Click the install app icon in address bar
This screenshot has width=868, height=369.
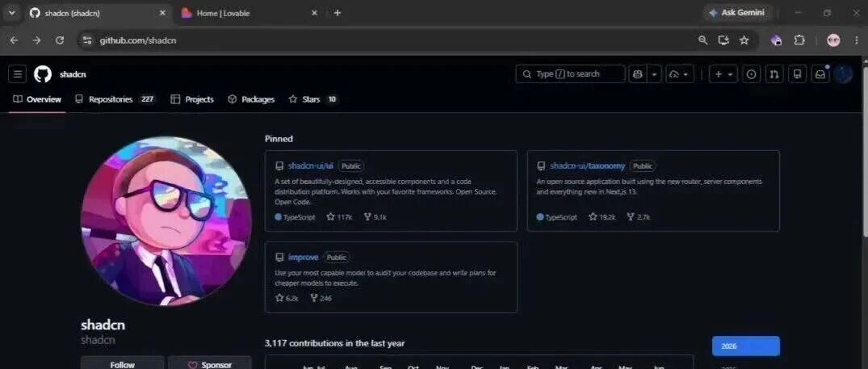pyautogui.click(x=723, y=40)
